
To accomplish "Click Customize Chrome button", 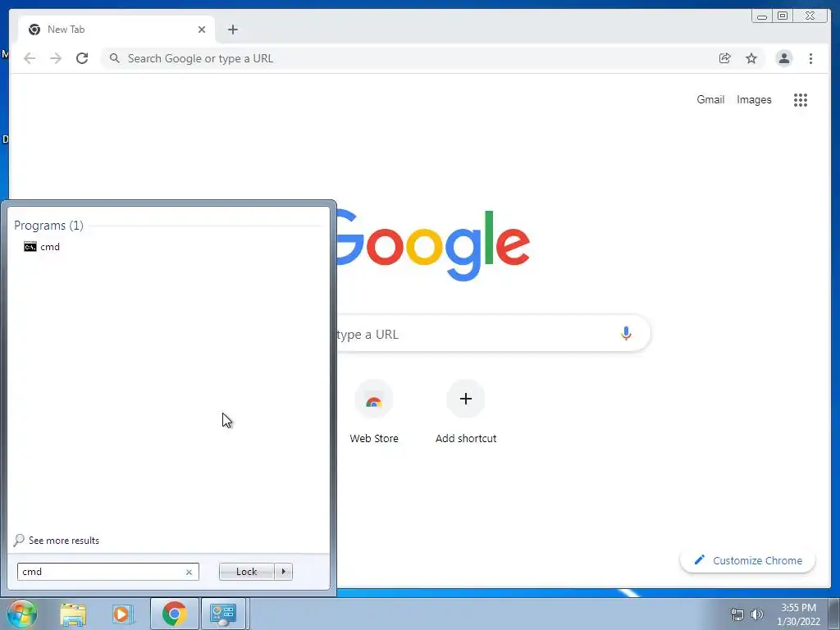I will (x=748, y=560).
